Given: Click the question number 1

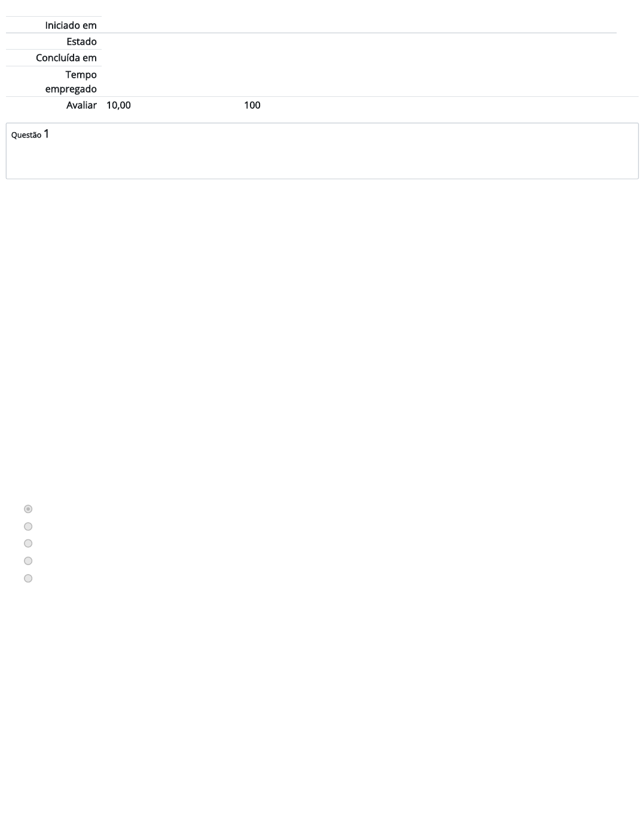Looking at the screenshot, I should [47, 134].
